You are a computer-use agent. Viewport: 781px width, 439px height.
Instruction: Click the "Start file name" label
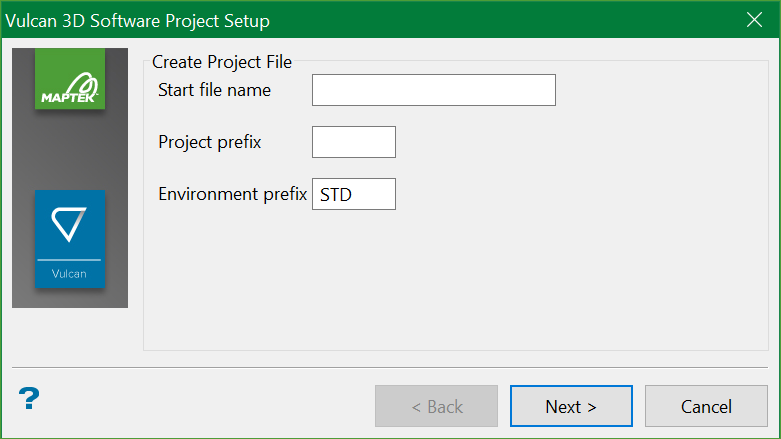coord(214,90)
